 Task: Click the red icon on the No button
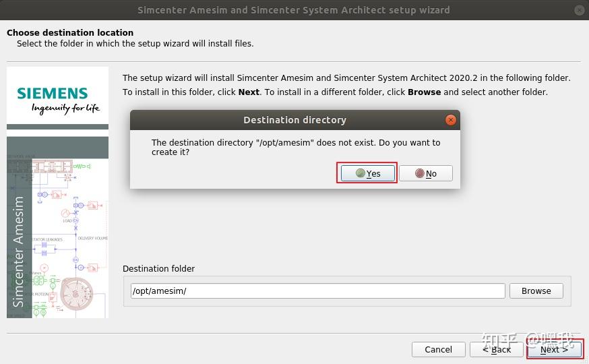(x=419, y=173)
